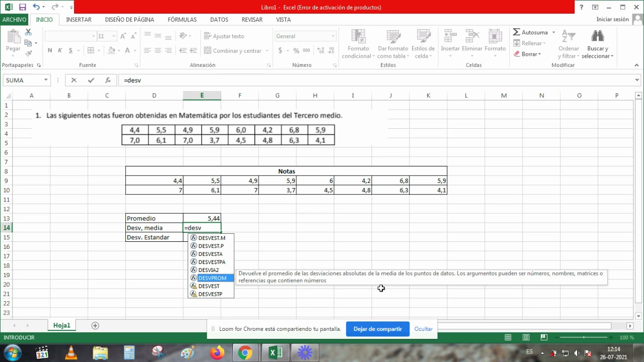Click Estilos de celda icon
644x362 pixels.
click(423, 36)
